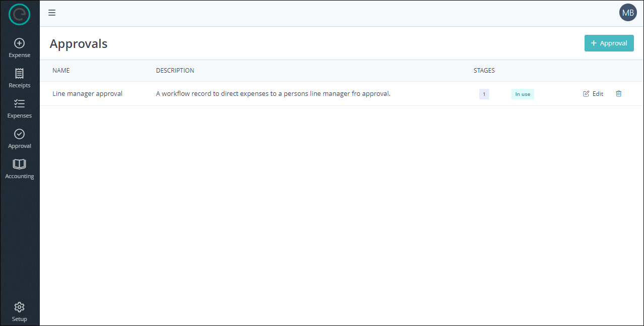Image resolution: width=644 pixels, height=326 pixels.
Task: Click the workflow record description text
Action: coord(273,93)
